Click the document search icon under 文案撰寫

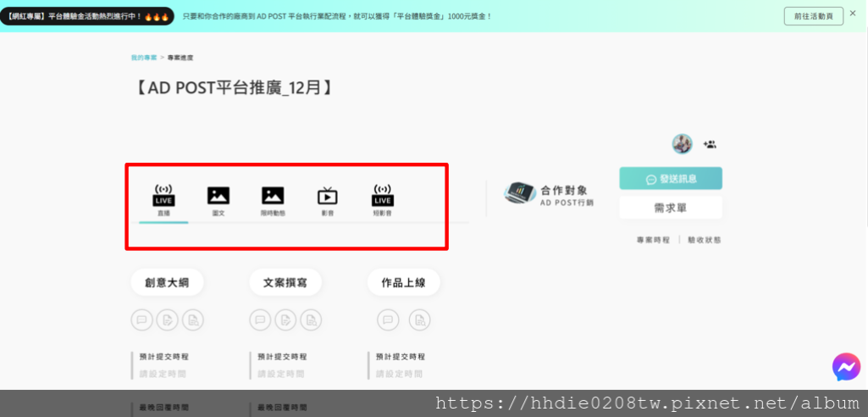(x=311, y=320)
